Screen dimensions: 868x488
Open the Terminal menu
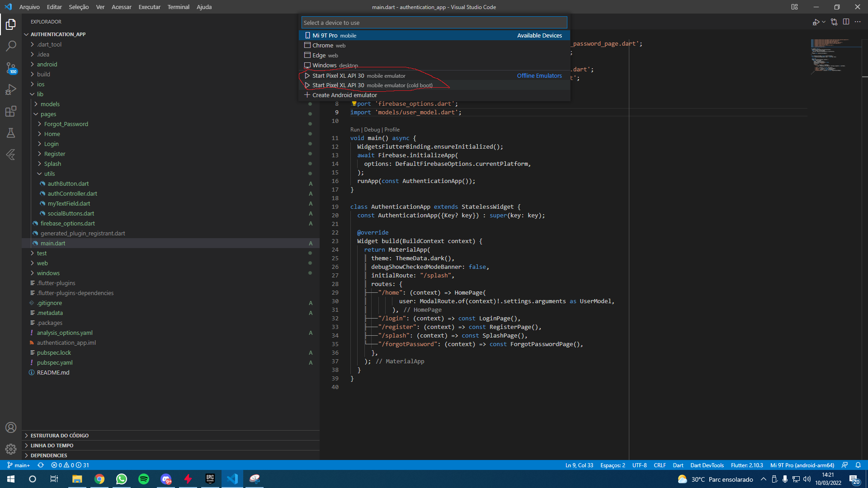tap(178, 7)
